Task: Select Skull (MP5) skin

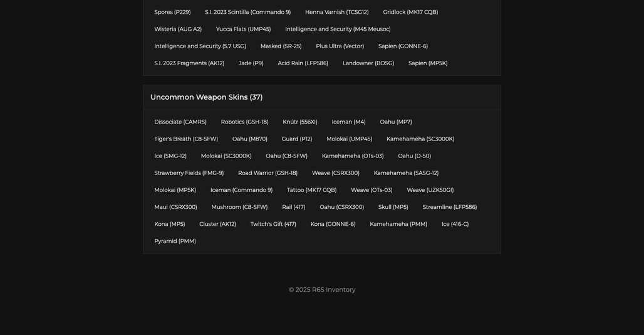Action: pos(393,207)
